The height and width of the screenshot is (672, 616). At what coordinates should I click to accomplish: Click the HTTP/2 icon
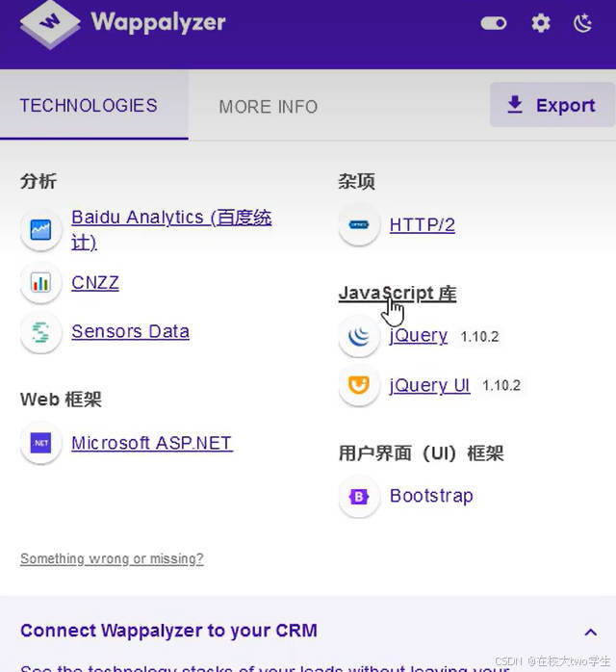(359, 225)
